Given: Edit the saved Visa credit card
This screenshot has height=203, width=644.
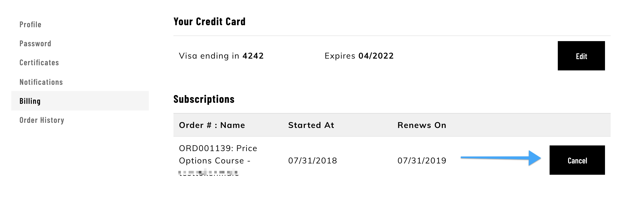Looking at the screenshot, I should [581, 56].
